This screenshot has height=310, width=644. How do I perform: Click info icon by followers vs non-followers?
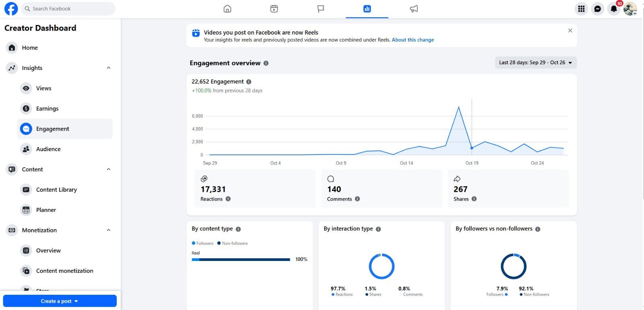[x=538, y=229]
